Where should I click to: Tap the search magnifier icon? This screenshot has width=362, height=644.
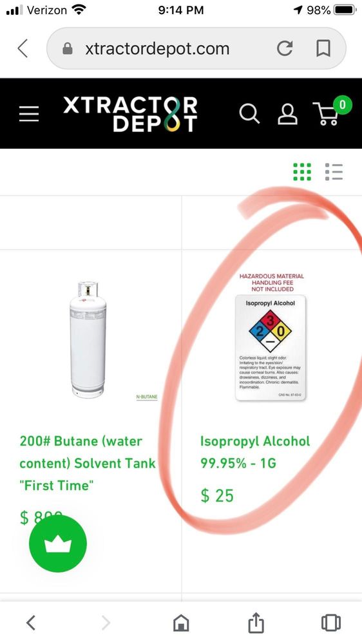point(249,113)
